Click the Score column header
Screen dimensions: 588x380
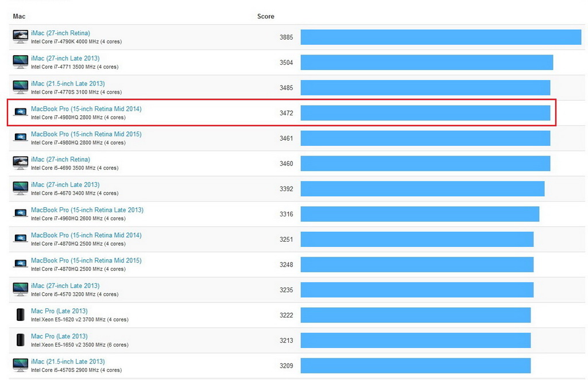(265, 16)
